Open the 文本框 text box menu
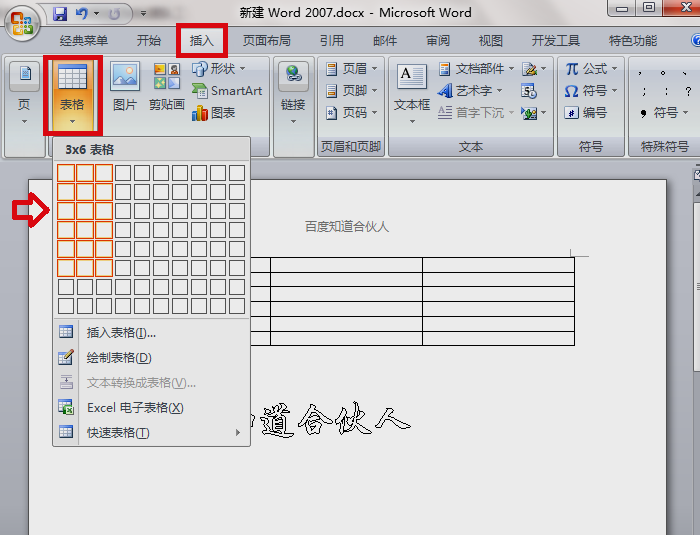Image resolution: width=700 pixels, height=535 pixels. click(412, 94)
